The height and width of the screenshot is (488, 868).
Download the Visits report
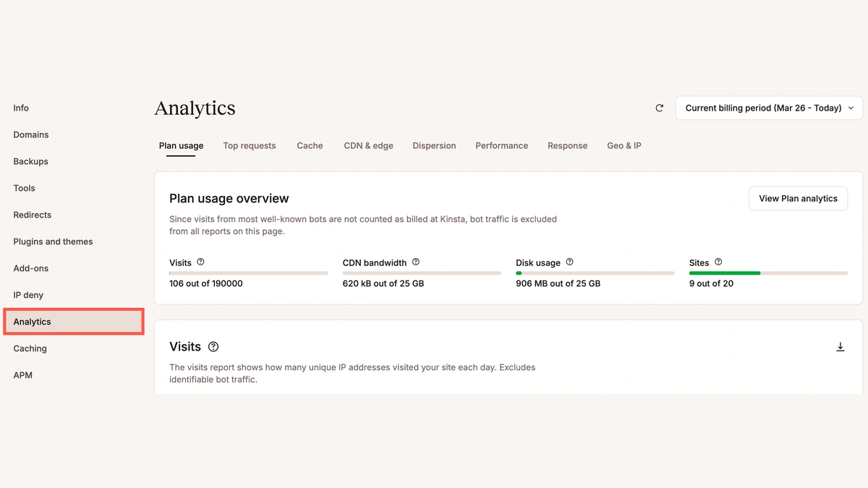click(x=841, y=347)
